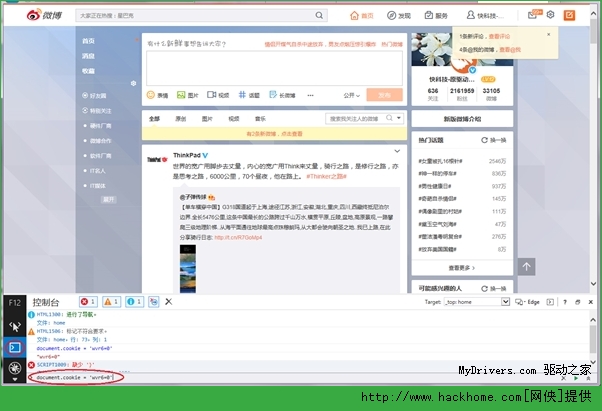Select the Console icon in the F12 sidebar
Image resolution: width=602 pixels, height=411 pixels.
15,348
